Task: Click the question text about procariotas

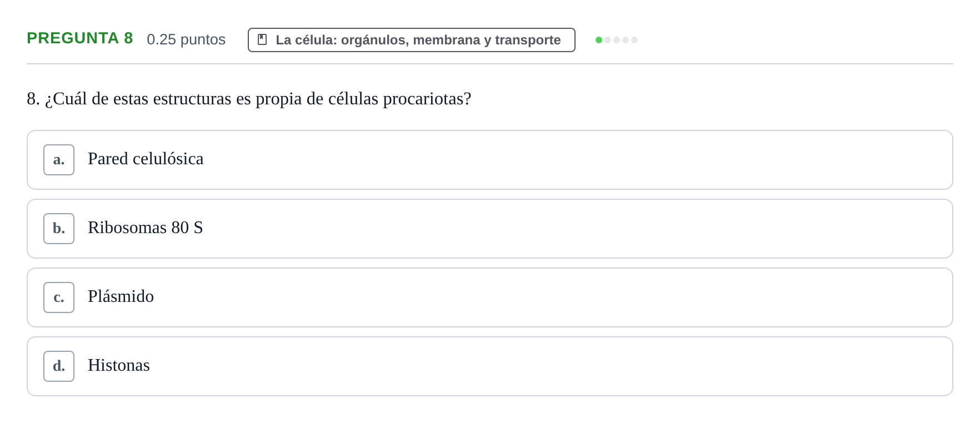Action: coord(249,99)
